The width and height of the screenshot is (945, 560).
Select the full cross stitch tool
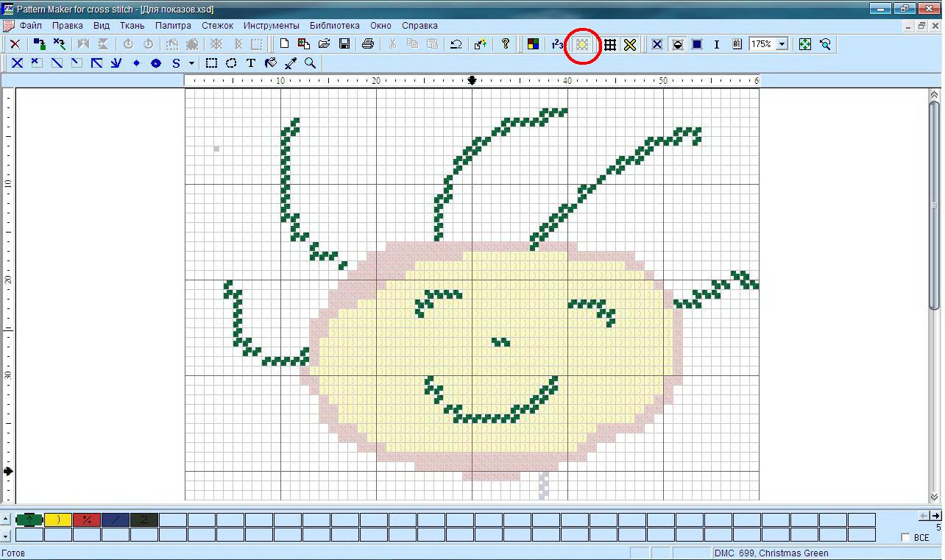(x=17, y=63)
